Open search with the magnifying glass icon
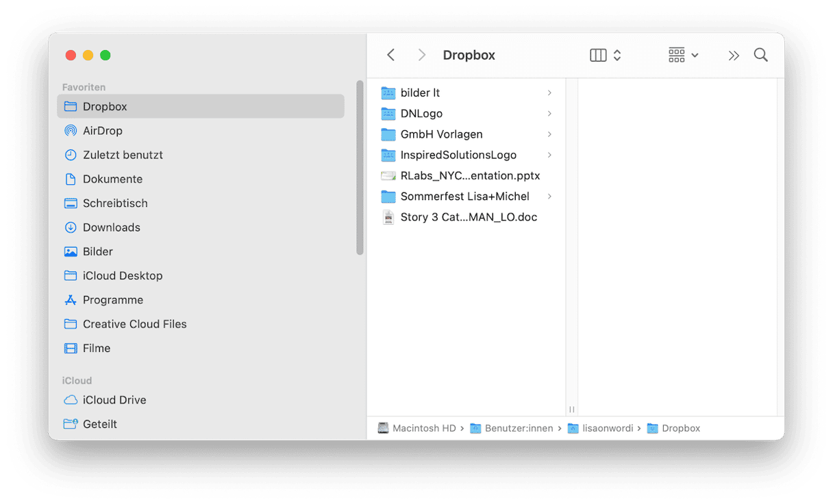This screenshot has height=504, width=833. tap(760, 55)
